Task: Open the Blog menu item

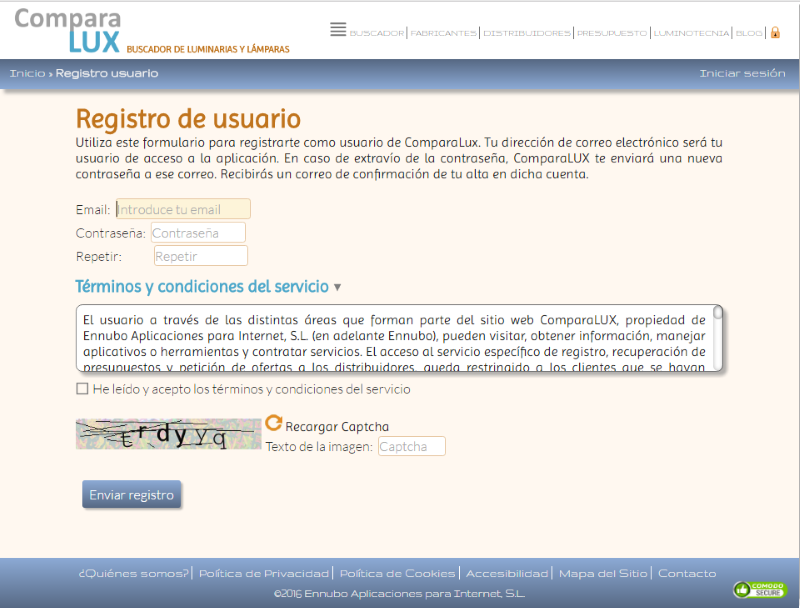Action: pos(749,33)
